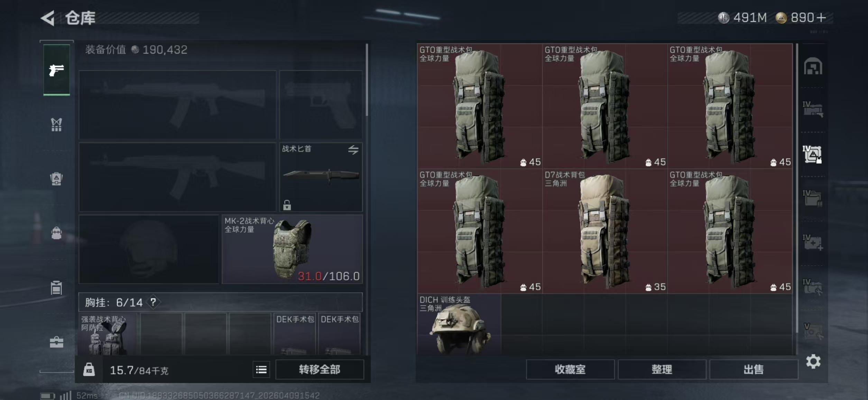Click the swap arrows on 战术匕首 slot
The height and width of the screenshot is (400, 868).
pyautogui.click(x=353, y=150)
